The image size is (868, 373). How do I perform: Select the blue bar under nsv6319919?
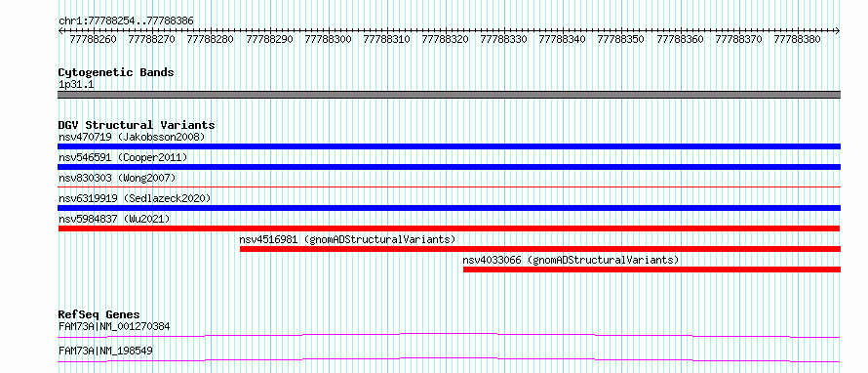(449, 208)
